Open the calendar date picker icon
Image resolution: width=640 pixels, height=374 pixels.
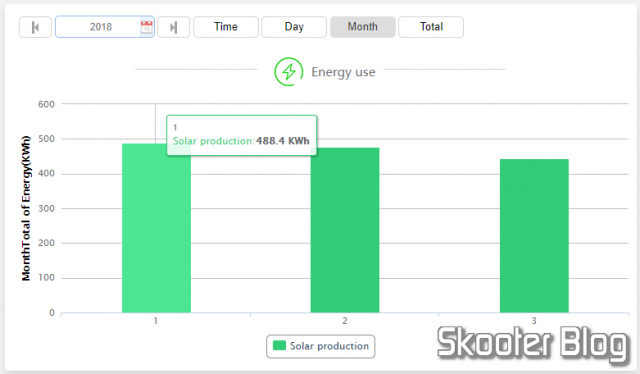tap(147, 27)
